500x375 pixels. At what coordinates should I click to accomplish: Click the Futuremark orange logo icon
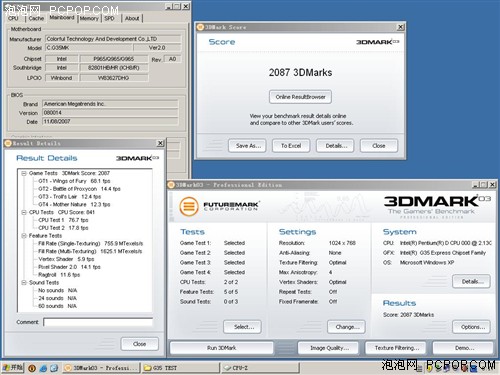click(x=189, y=206)
